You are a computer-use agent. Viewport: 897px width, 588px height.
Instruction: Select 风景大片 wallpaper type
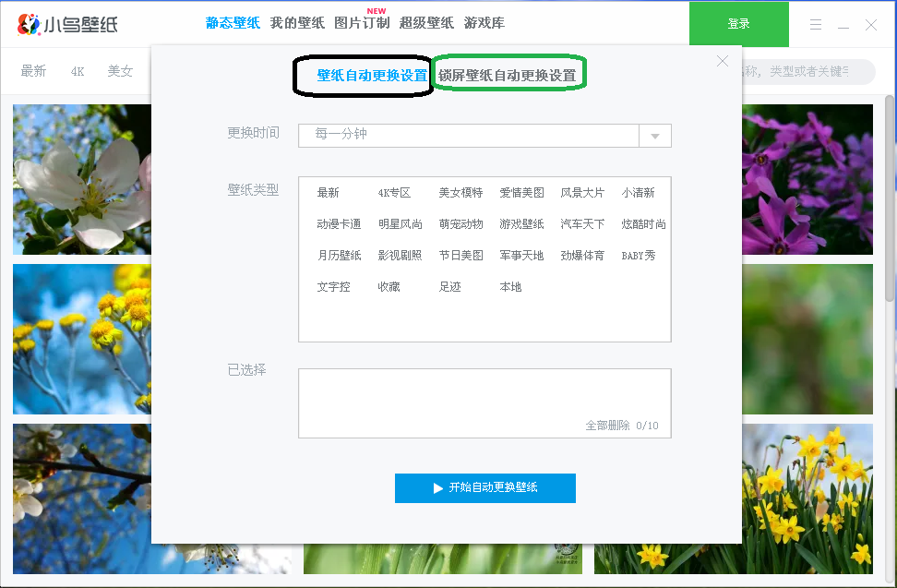(582, 193)
